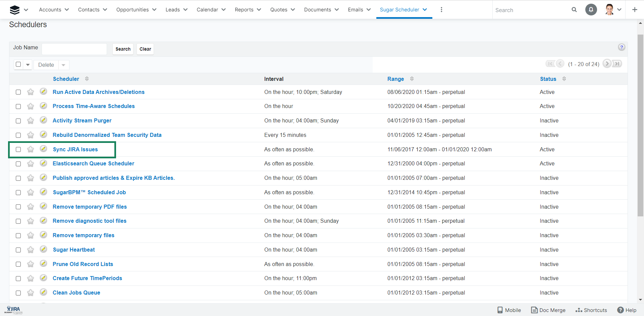This screenshot has height=316, width=644.
Task: Edit Activity Stream Purger via pencil icon
Action: [43, 120]
